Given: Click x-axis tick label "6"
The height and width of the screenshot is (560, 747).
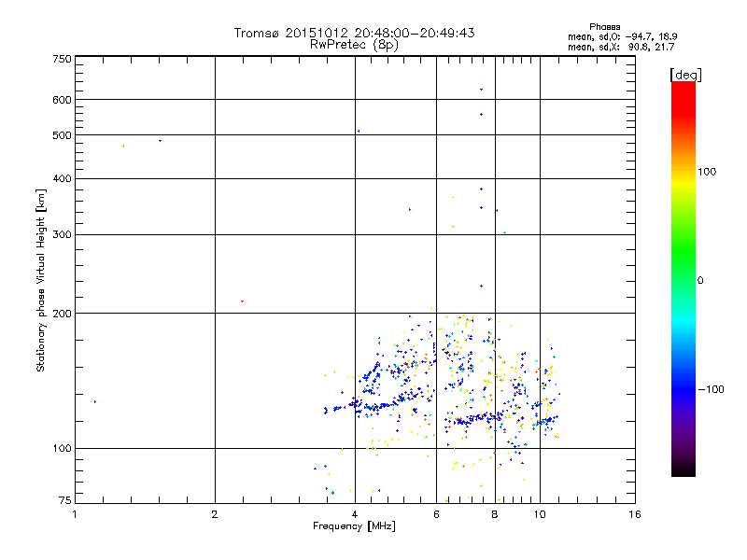Looking at the screenshot, I should pyautogui.click(x=436, y=514).
